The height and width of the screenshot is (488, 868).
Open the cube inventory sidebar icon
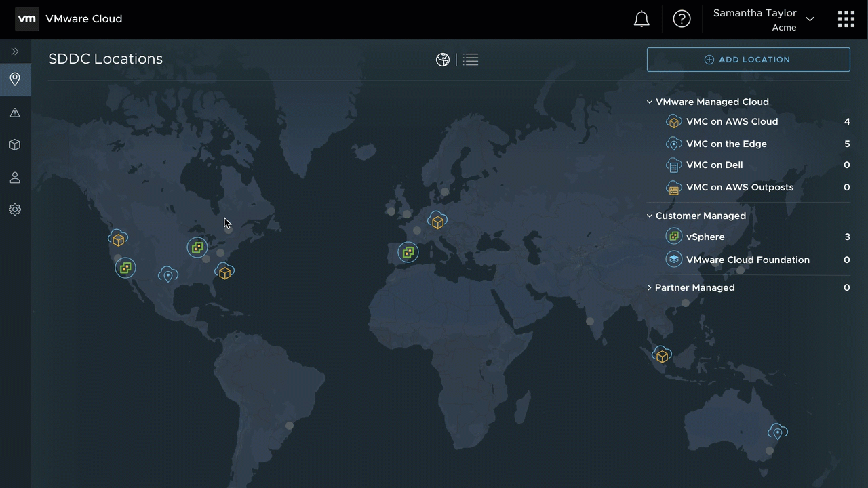click(15, 145)
